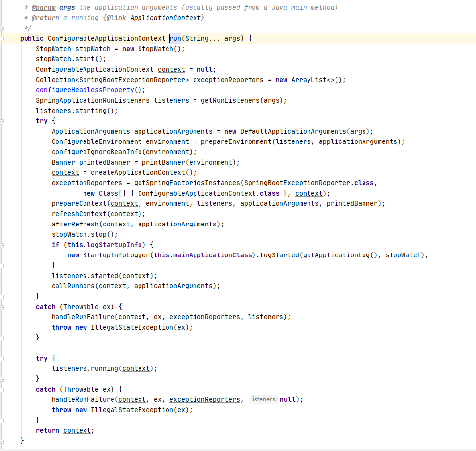Fold the if logStartupInfo block
Screen dimensions: 476x451
tap(2, 245)
